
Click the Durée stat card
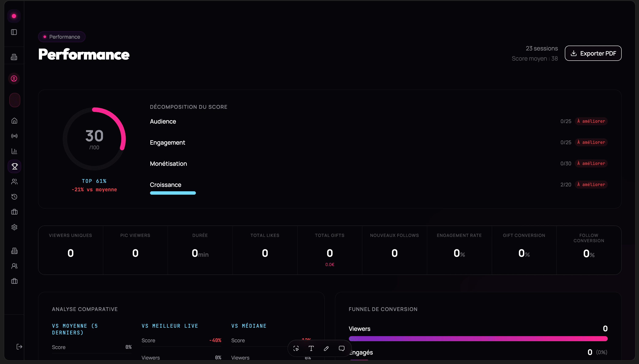coord(200,250)
